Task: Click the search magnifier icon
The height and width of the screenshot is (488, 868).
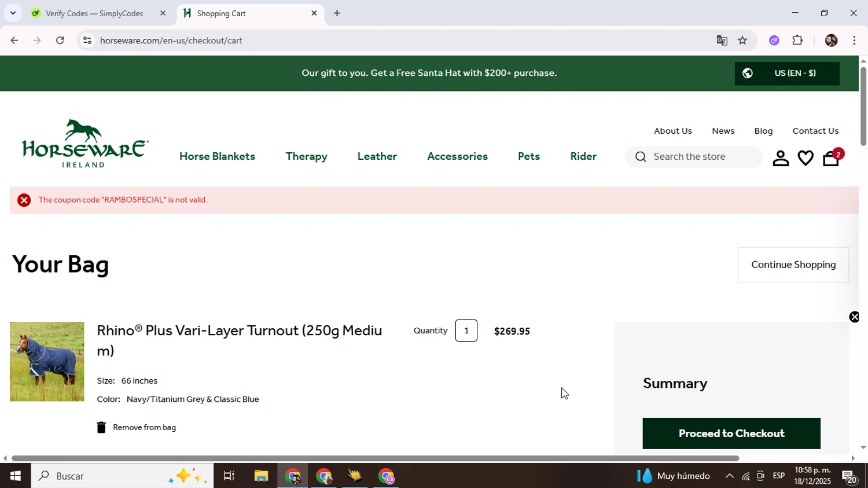Action: (x=641, y=157)
